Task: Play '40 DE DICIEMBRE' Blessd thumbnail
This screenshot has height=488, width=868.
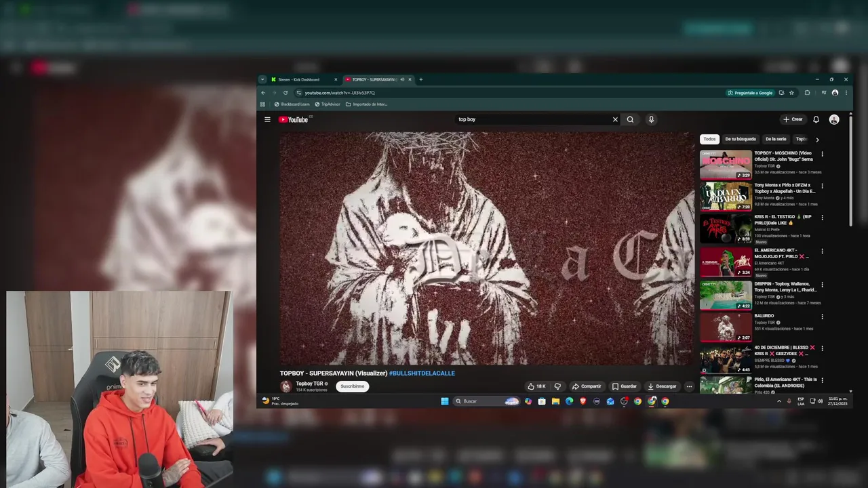Action: [726, 360]
